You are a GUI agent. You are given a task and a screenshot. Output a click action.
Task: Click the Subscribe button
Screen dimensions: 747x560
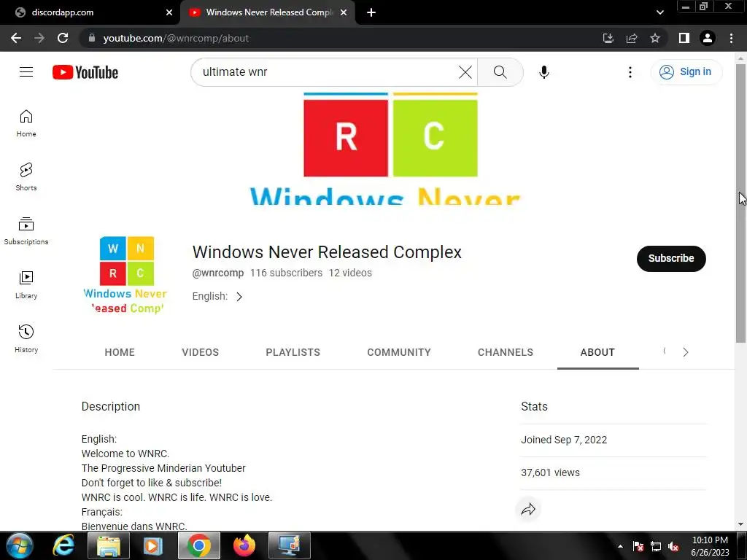[x=671, y=259]
